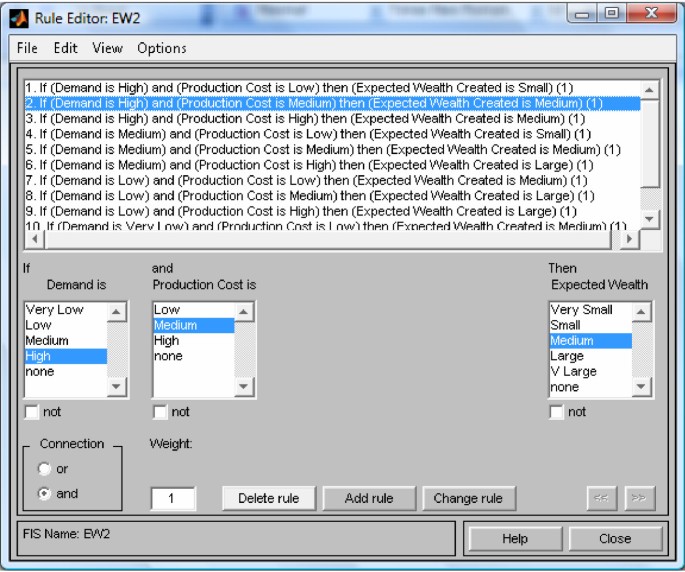Choose none in Expected Wealth list
The image size is (685, 572).
click(x=591, y=387)
